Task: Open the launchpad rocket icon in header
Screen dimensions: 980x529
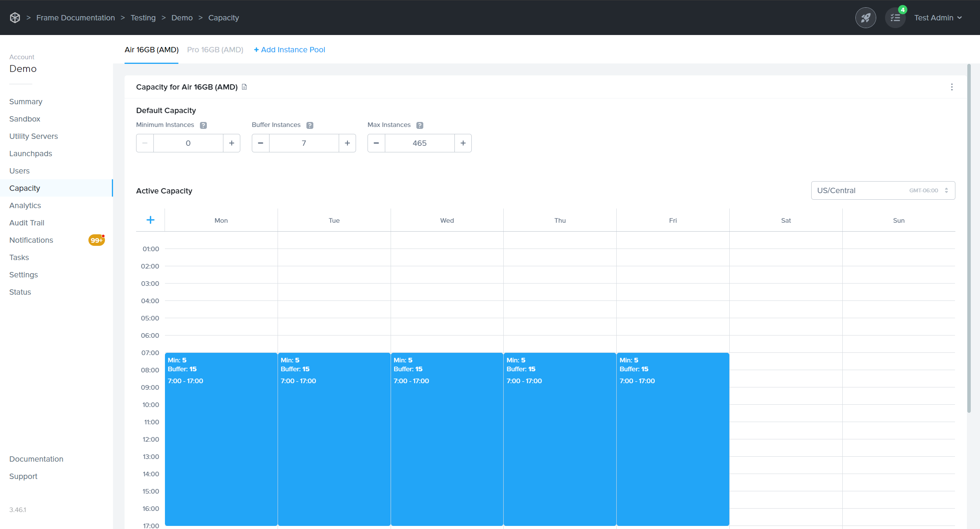Action: click(866, 17)
